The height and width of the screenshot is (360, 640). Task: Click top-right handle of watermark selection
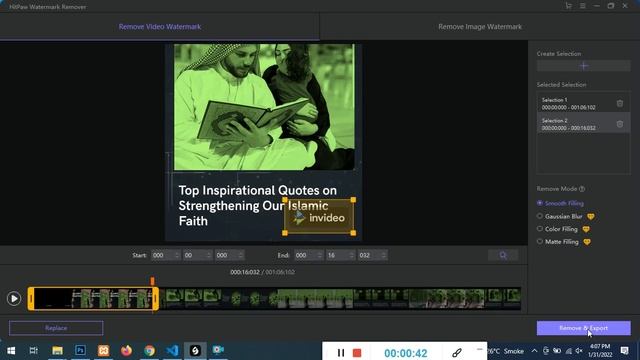pos(353,200)
